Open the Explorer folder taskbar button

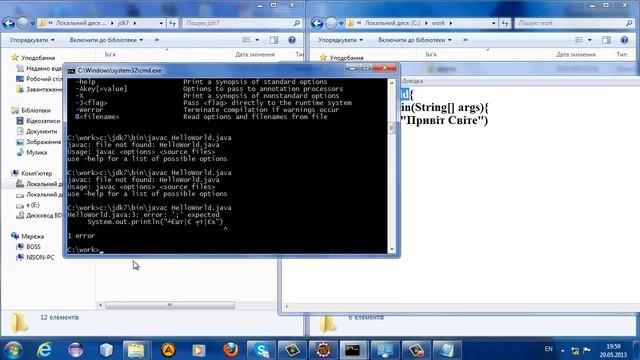tap(136, 350)
